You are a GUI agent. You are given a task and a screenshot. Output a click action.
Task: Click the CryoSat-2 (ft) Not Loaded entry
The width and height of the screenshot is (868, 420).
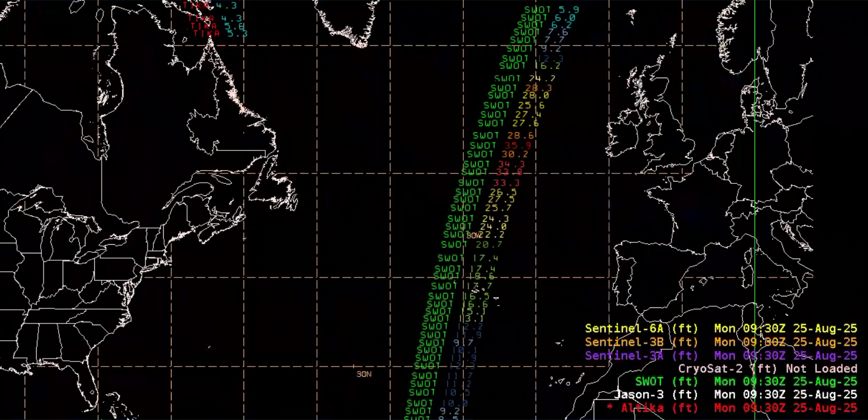tap(768, 369)
